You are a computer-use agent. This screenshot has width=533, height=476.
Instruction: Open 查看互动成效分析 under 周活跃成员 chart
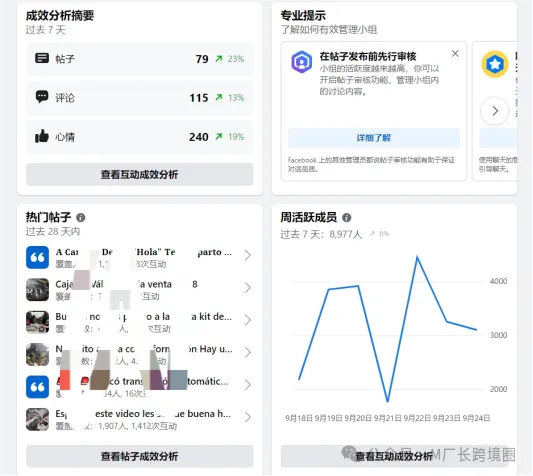pos(394,456)
